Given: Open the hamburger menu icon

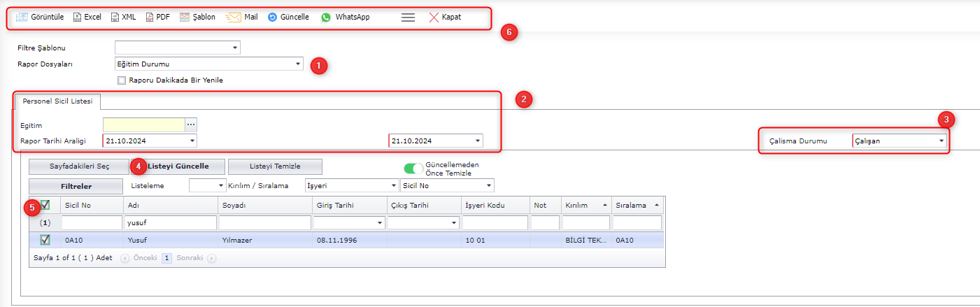Looking at the screenshot, I should tap(409, 17).
